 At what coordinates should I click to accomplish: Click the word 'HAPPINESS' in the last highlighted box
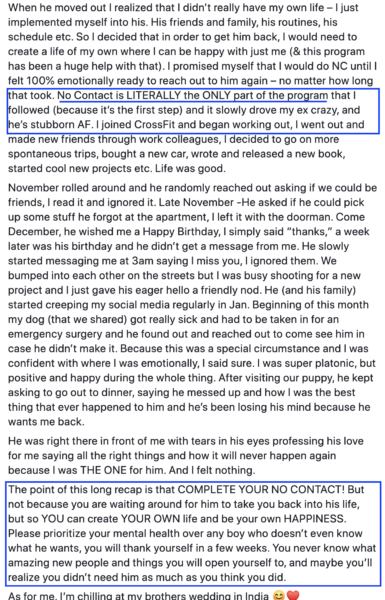[315, 518]
